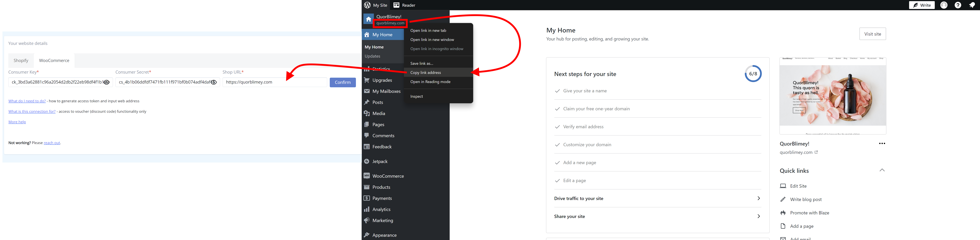Screen dimensions: 980x240
Task: Click the quorblimey.com link under site title
Action: (390, 23)
